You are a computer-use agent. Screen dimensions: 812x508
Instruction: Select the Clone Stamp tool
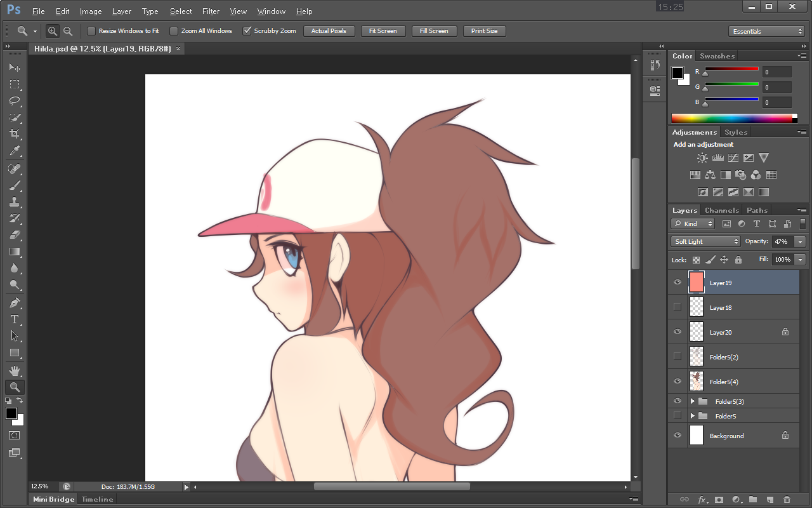[x=14, y=202]
